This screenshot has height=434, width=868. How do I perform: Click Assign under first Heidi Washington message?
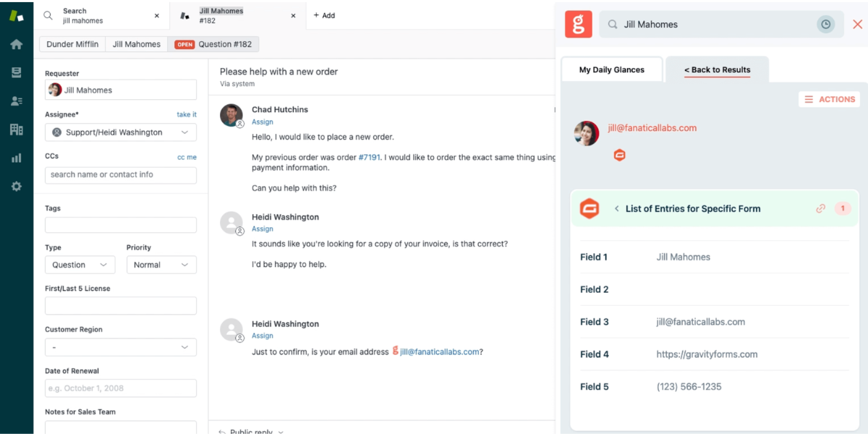pyautogui.click(x=263, y=229)
